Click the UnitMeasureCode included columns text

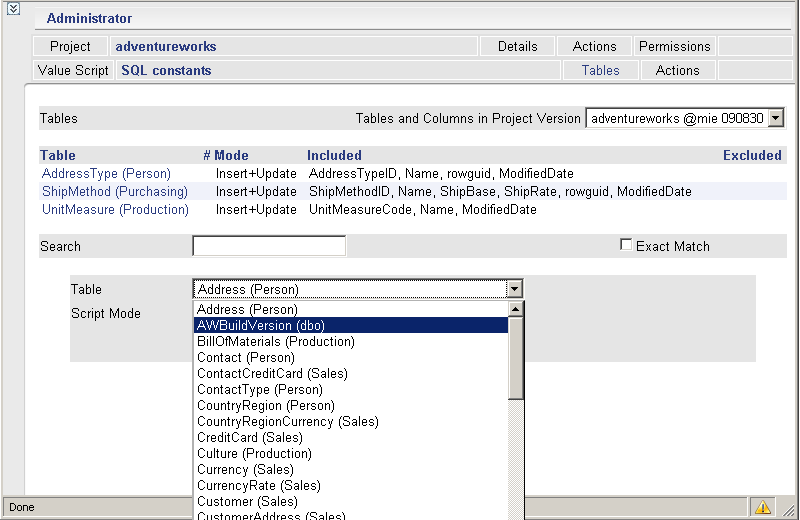point(422,210)
